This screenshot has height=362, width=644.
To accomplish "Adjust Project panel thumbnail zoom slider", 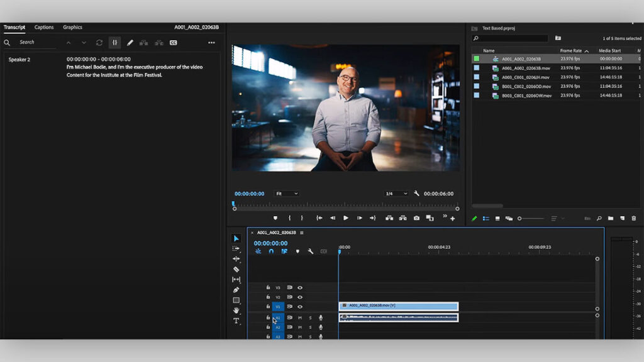I will (531, 219).
